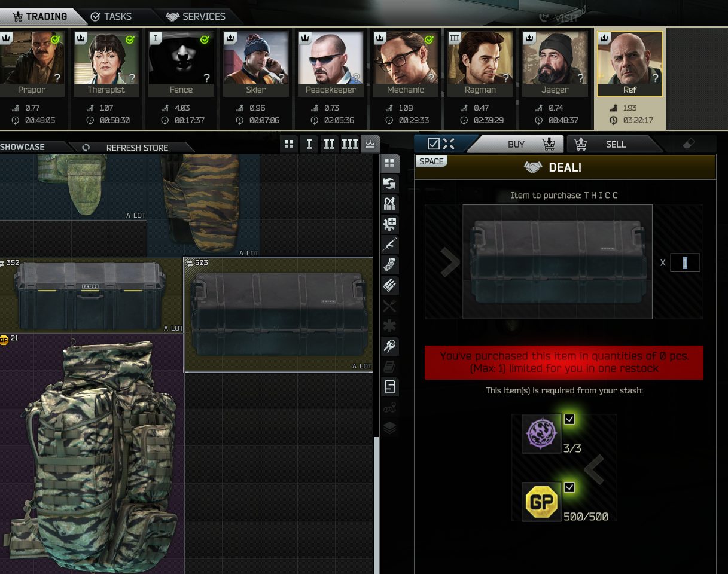Select trader Fence
This screenshot has height=574, width=728.
(x=181, y=64)
